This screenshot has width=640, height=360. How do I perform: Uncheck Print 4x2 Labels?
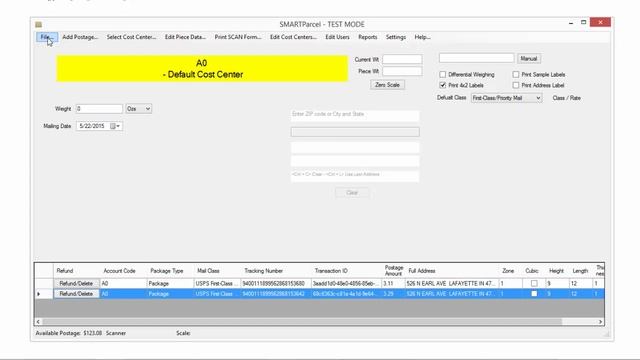pyautogui.click(x=442, y=85)
